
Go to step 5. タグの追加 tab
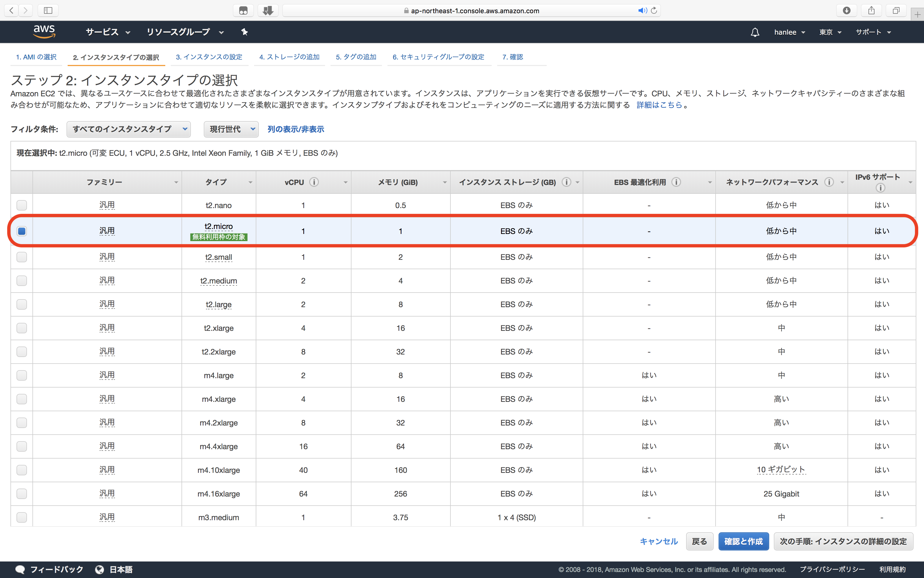pyautogui.click(x=356, y=57)
